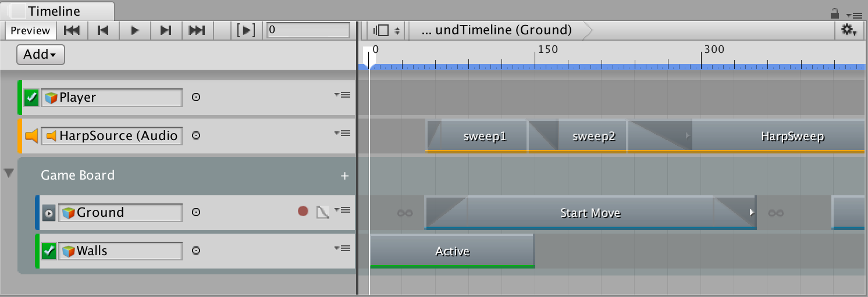Toggle the Player track activation checkbox

(31, 98)
